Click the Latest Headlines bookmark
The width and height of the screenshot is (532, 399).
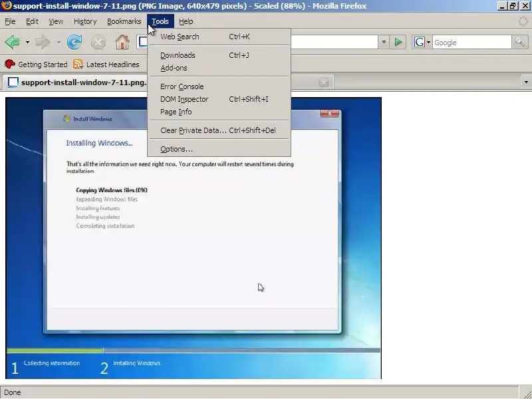click(106, 64)
